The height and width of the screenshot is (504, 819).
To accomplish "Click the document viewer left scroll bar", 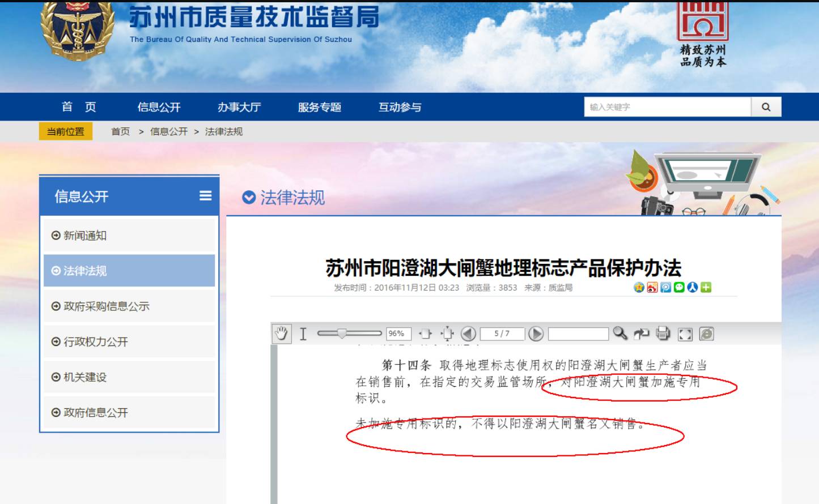I will [x=274, y=424].
